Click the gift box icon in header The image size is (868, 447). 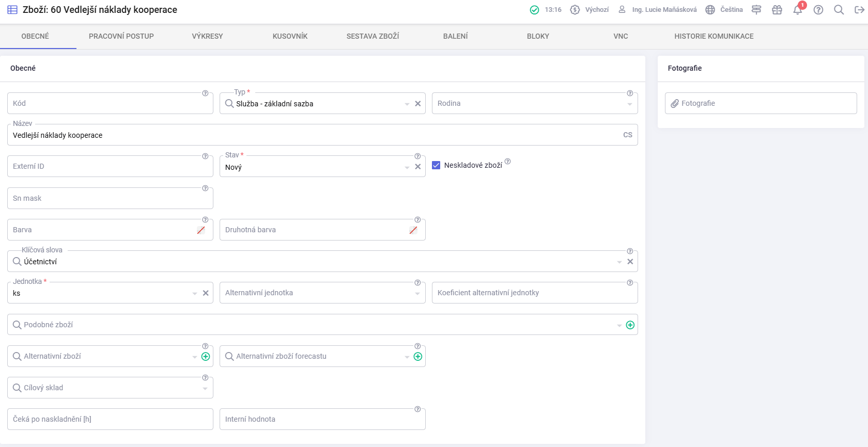pyautogui.click(x=777, y=10)
